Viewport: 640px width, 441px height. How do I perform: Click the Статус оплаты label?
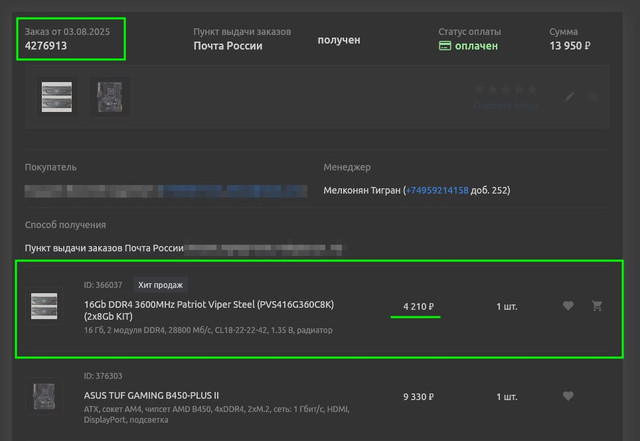pyautogui.click(x=470, y=31)
